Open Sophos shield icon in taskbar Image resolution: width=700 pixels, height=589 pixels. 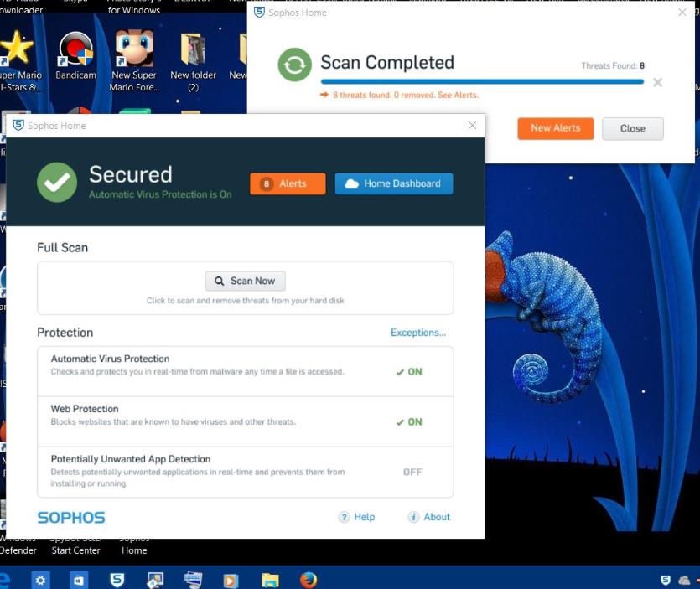[117, 580]
